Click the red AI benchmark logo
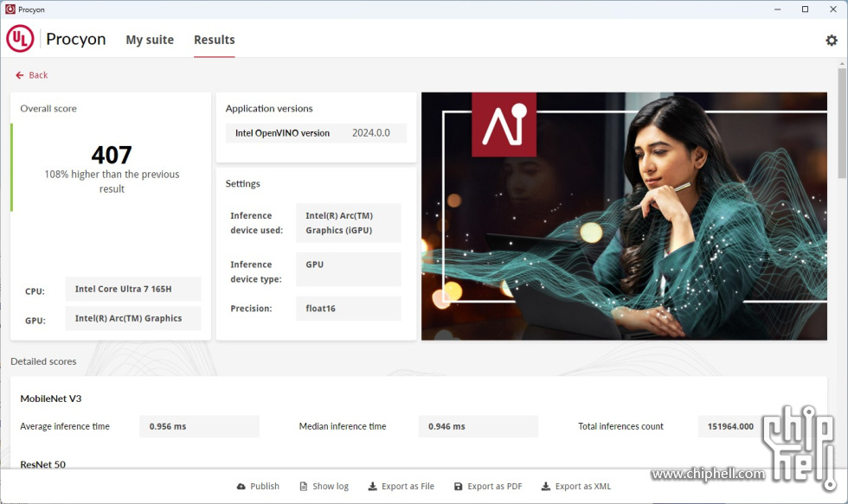This screenshot has height=504, width=848. 504,124
